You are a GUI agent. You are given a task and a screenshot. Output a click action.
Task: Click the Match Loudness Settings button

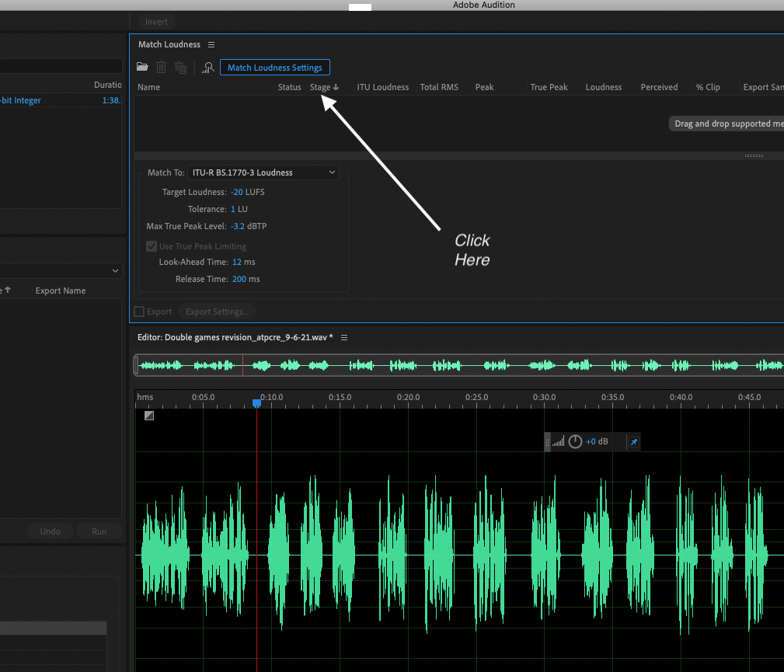click(x=275, y=68)
